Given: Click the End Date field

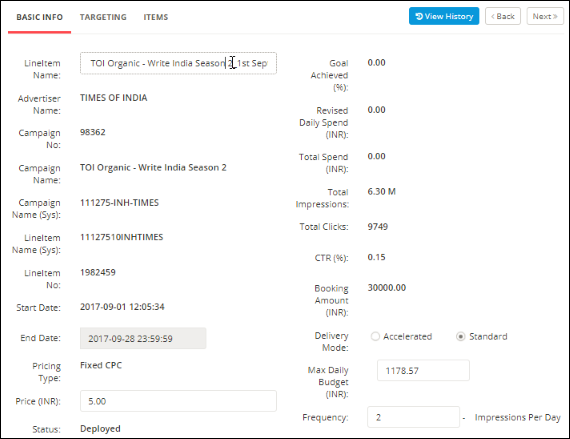Looking at the screenshot, I should (143, 338).
